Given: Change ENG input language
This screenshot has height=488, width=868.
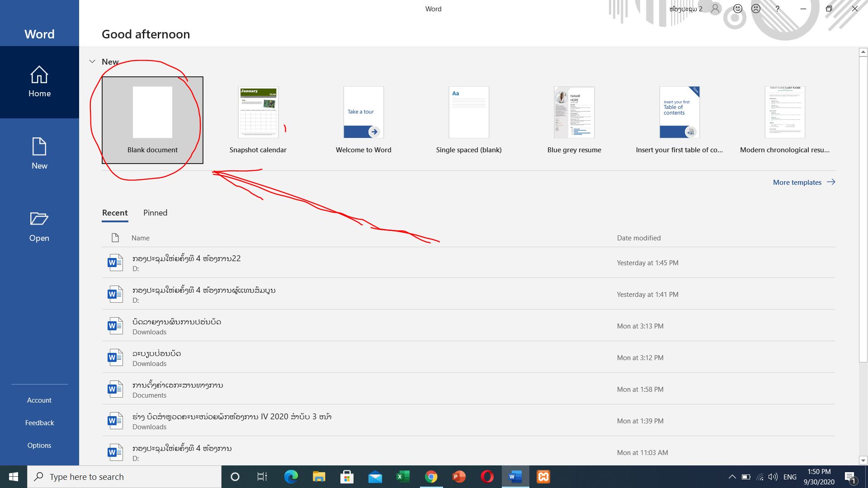Looking at the screenshot, I should tap(790, 477).
